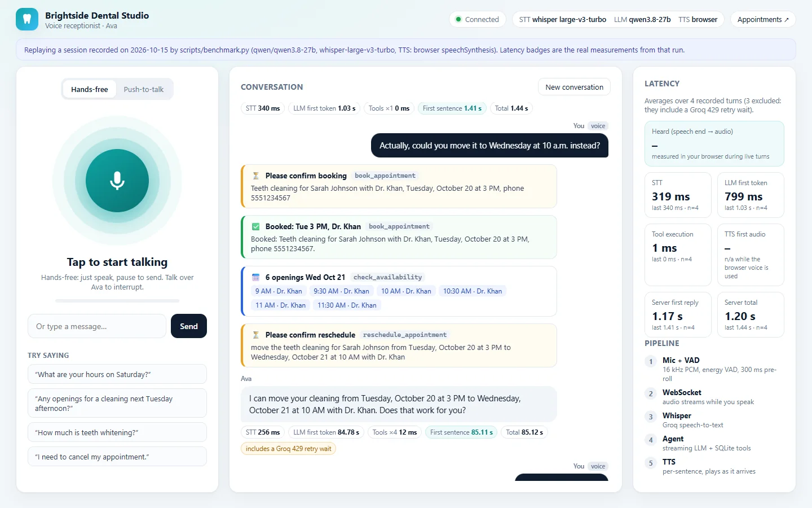Pick the 10 AM Dr. Khan slot
This screenshot has height=508, width=812.
point(406,291)
